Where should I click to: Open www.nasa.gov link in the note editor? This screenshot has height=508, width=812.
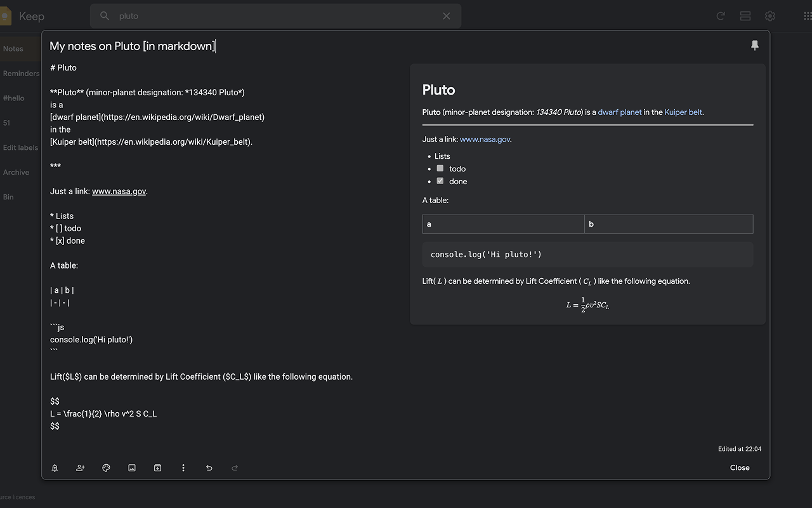tap(119, 191)
